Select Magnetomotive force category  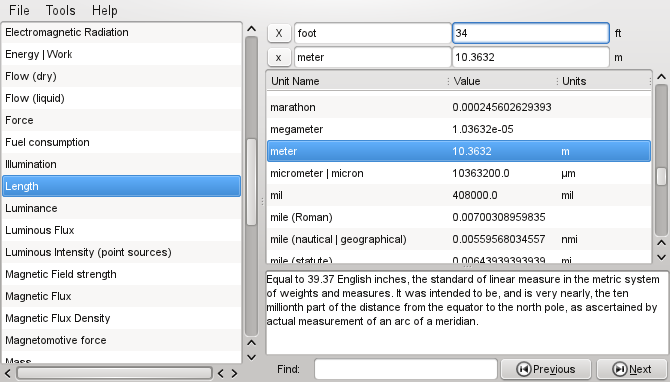point(121,340)
